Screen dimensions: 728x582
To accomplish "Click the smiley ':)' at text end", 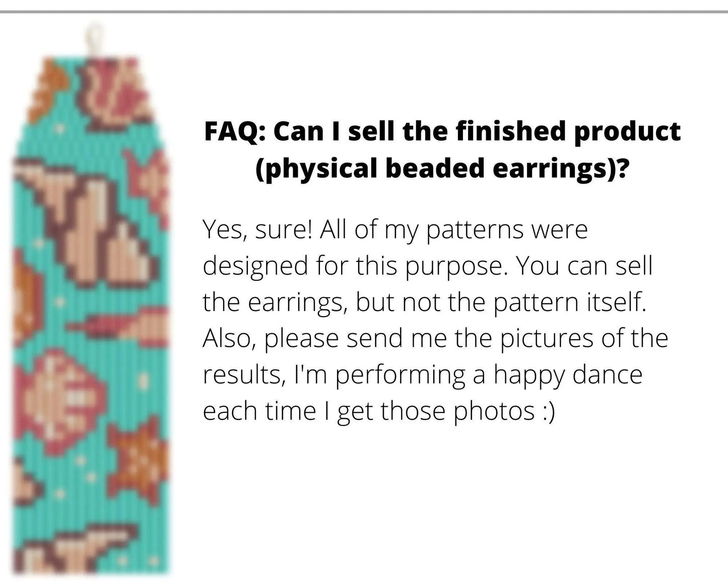I will point(548,411).
